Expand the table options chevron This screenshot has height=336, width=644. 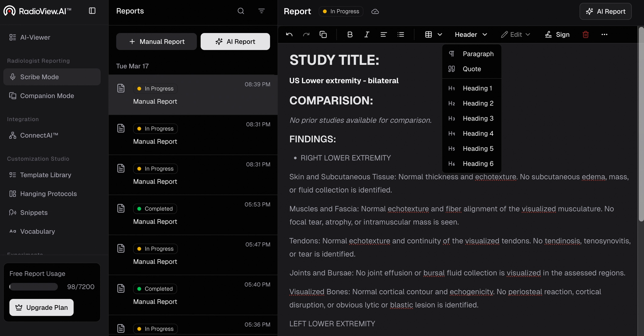point(440,35)
